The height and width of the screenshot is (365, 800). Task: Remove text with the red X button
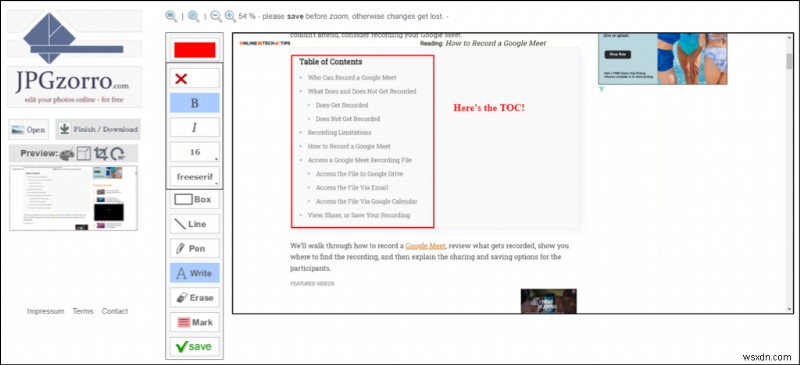pos(194,79)
